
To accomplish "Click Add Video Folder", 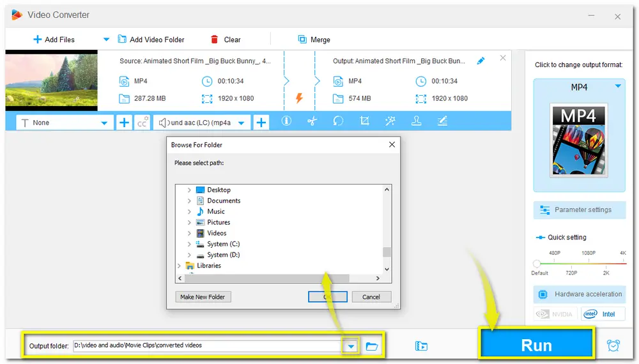I will coord(151,40).
